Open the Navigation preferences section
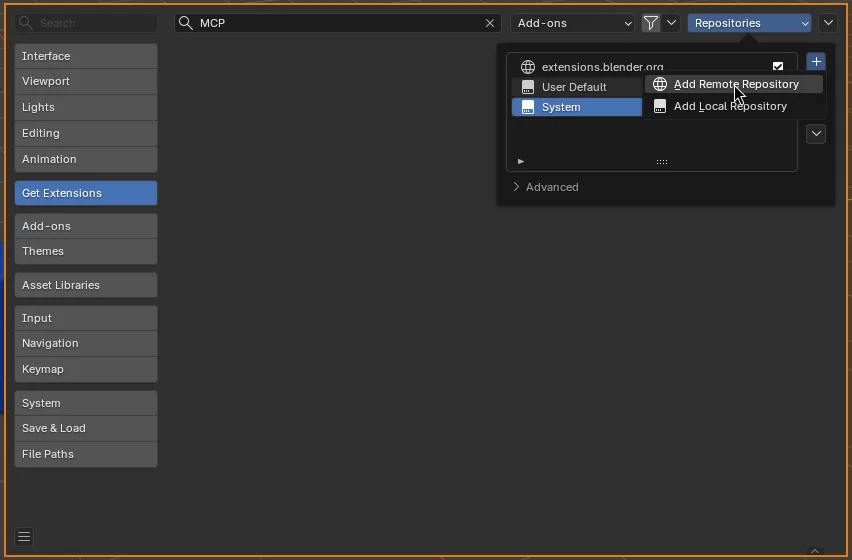Image resolution: width=852 pixels, height=560 pixels. (86, 343)
